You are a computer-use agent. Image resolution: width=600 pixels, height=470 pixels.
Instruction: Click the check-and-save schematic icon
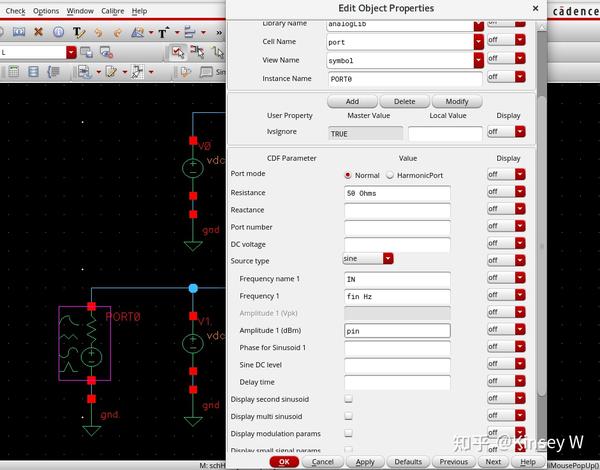point(84,72)
